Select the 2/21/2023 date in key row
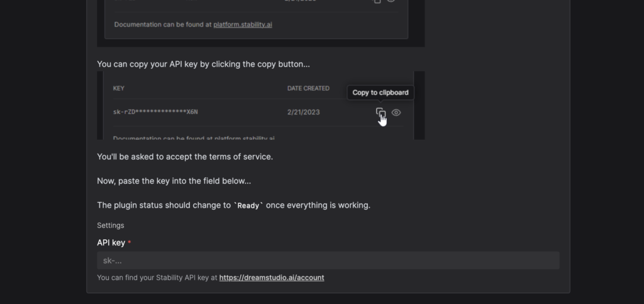This screenshot has width=644, height=304. [x=303, y=112]
